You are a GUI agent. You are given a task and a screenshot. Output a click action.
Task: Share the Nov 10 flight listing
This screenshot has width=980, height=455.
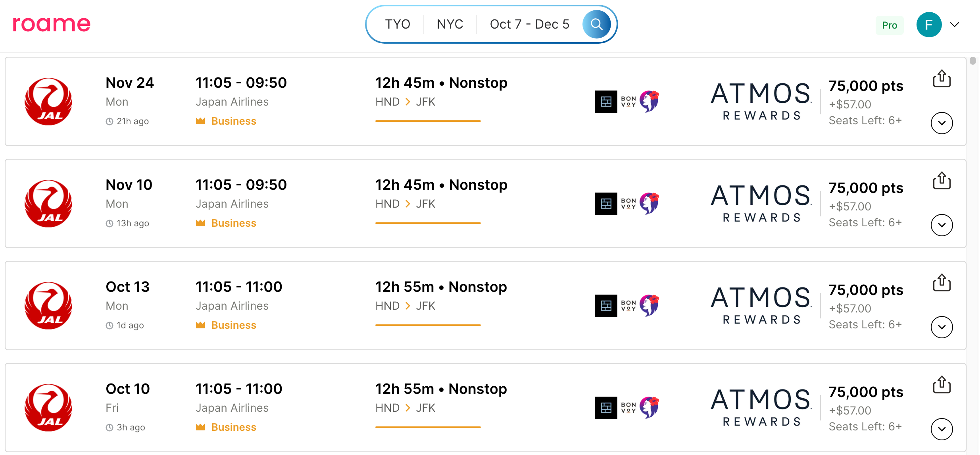click(x=942, y=181)
